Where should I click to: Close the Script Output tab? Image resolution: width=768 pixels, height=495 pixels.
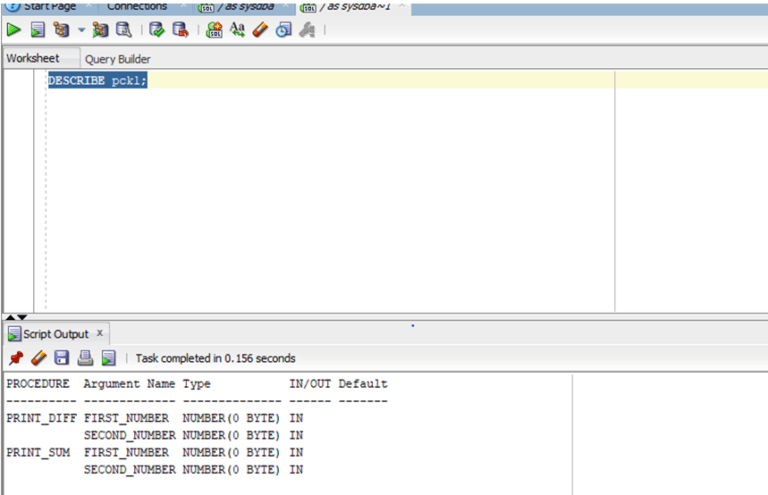tap(100, 333)
